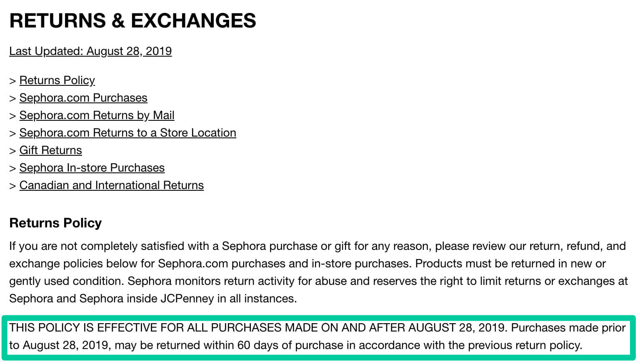Open Sephora.com Returns by Mail link

(97, 115)
